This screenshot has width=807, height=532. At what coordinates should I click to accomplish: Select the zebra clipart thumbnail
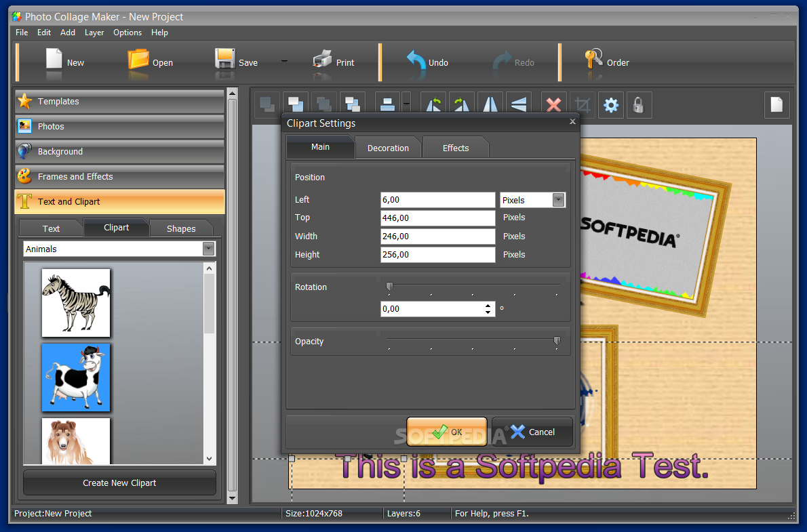(x=76, y=302)
